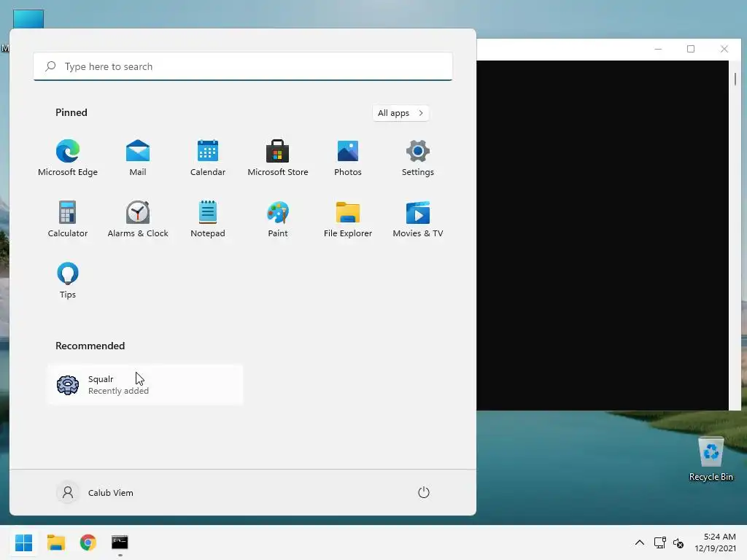Open the Tips app
The width and height of the screenshot is (747, 560).
point(68,281)
